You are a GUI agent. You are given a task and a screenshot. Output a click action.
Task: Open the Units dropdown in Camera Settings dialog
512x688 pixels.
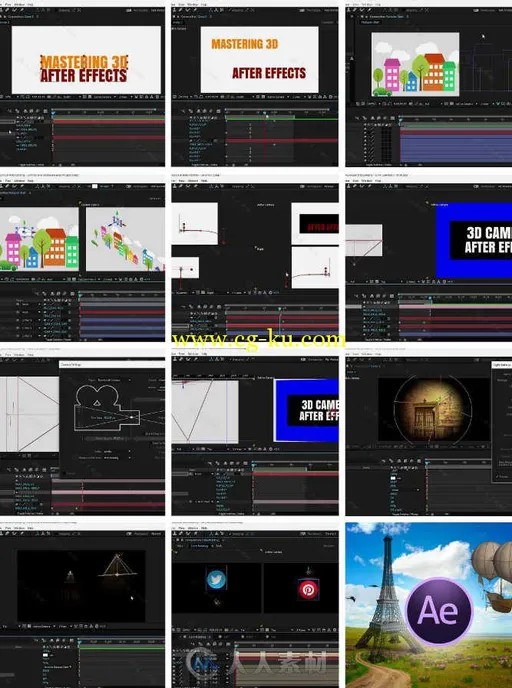(x=117, y=451)
